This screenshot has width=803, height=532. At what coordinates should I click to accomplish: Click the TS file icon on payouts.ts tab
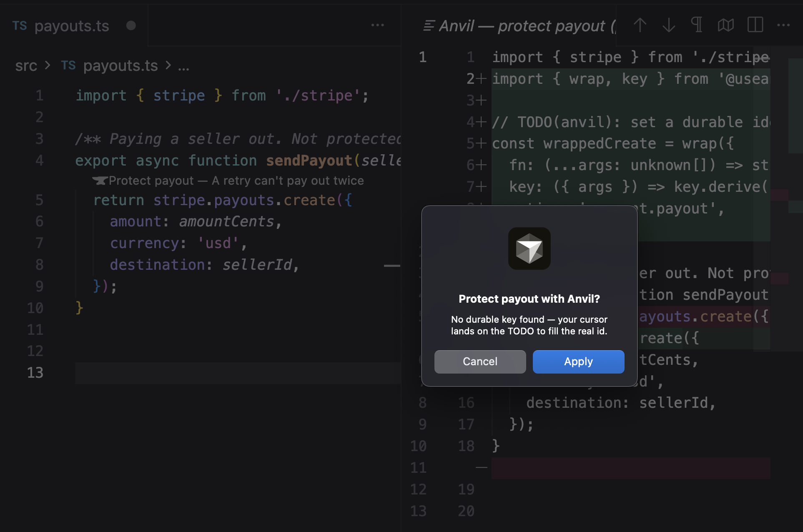tap(20, 26)
